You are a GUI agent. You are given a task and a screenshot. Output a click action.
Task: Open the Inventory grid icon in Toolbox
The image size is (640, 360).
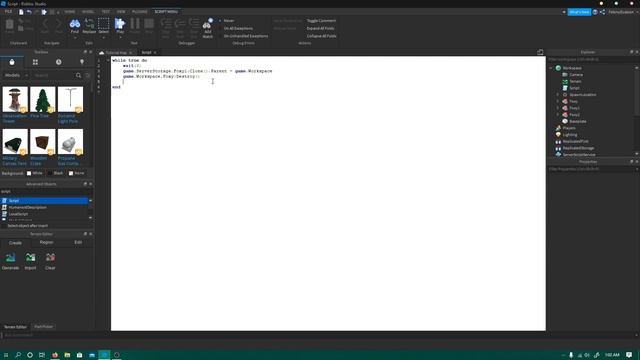(35, 62)
